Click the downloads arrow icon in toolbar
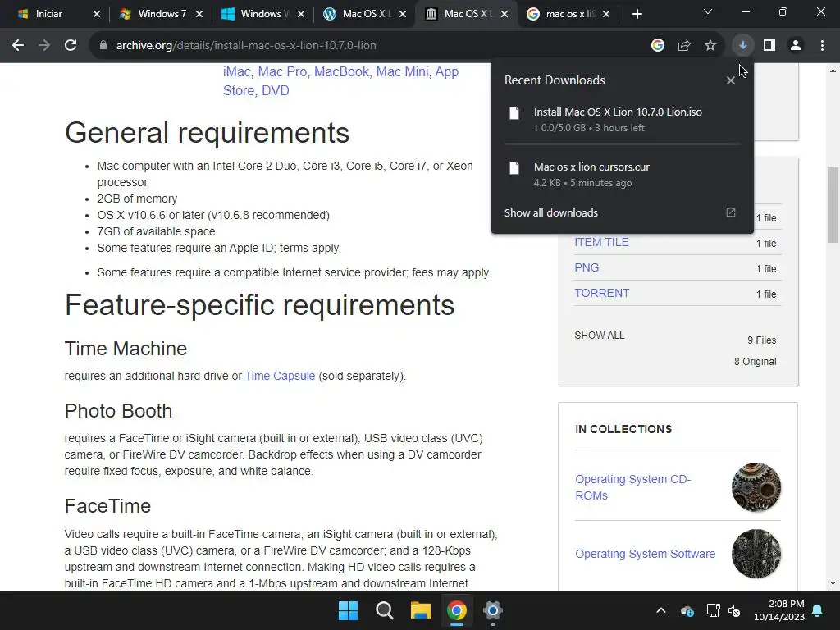 (742, 46)
